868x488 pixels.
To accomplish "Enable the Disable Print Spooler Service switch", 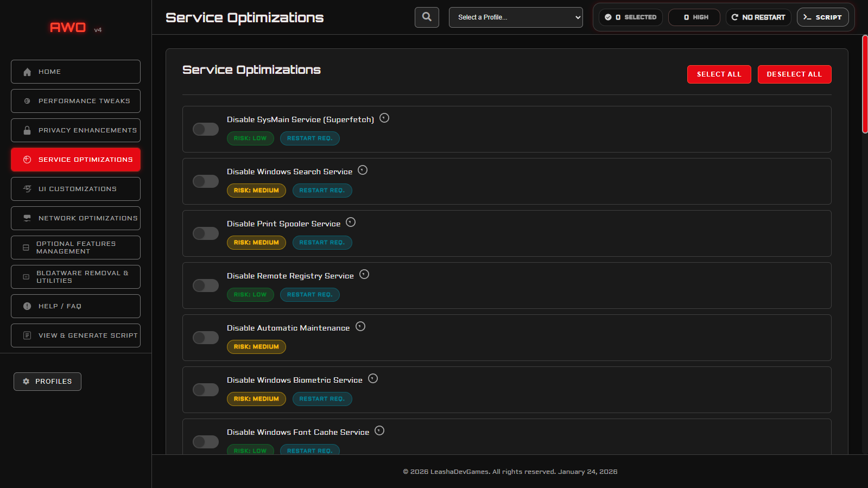I will pyautogui.click(x=206, y=233).
